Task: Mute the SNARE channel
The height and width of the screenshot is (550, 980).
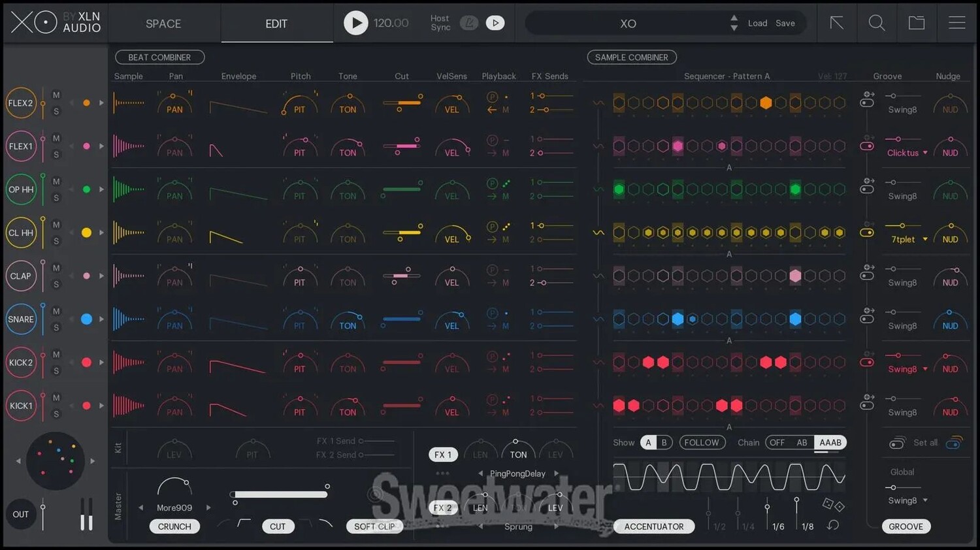Action: click(x=56, y=312)
